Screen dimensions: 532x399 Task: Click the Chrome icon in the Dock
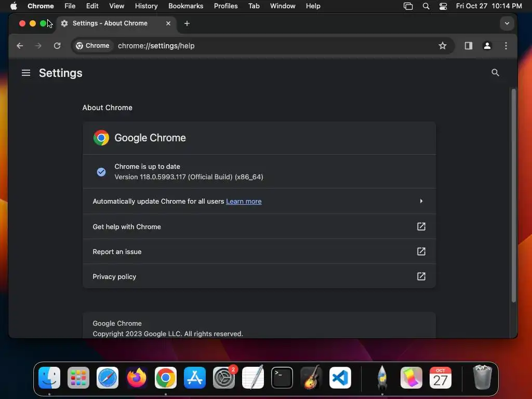tap(166, 378)
